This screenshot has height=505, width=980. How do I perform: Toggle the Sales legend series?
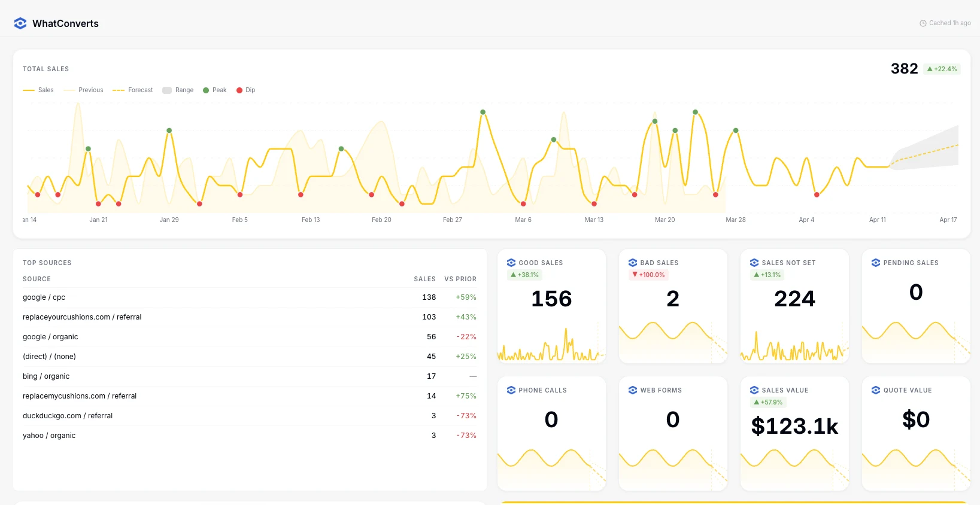(38, 90)
